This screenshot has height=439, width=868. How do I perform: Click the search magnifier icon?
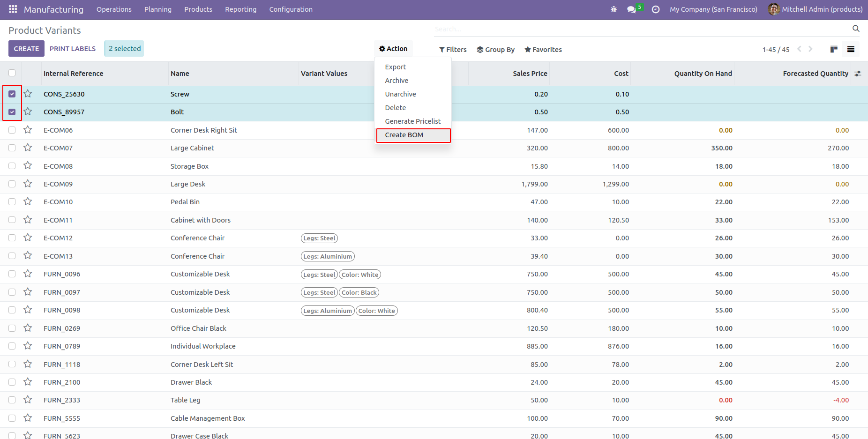pyautogui.click(x=856, y=29)
